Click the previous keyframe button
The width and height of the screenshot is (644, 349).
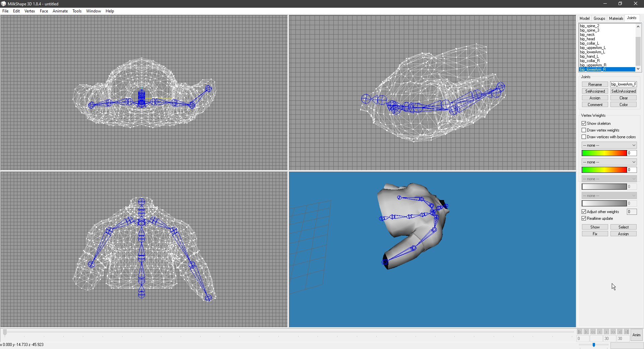tap(586, 332)
